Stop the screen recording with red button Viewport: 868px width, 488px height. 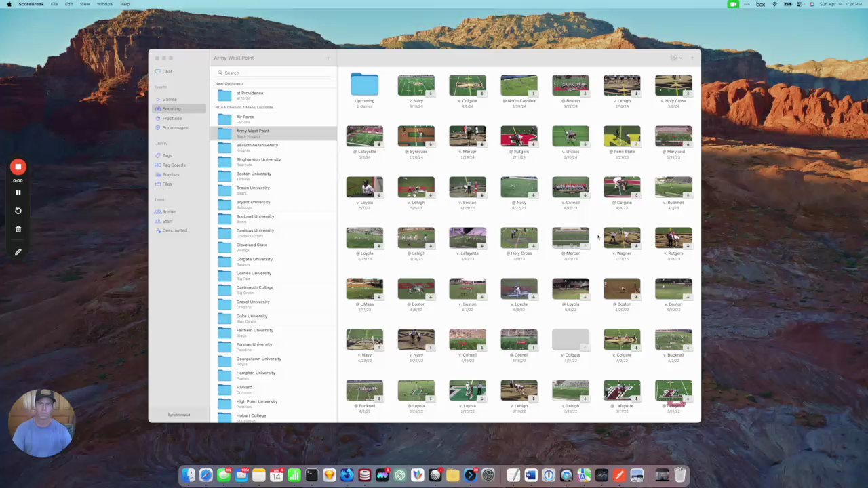(x=18, y=167)
